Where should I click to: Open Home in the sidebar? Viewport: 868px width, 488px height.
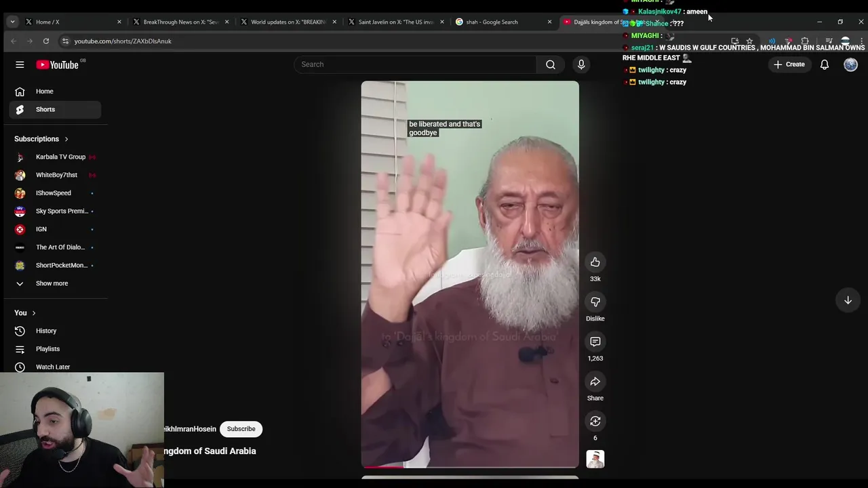[55, 91]
